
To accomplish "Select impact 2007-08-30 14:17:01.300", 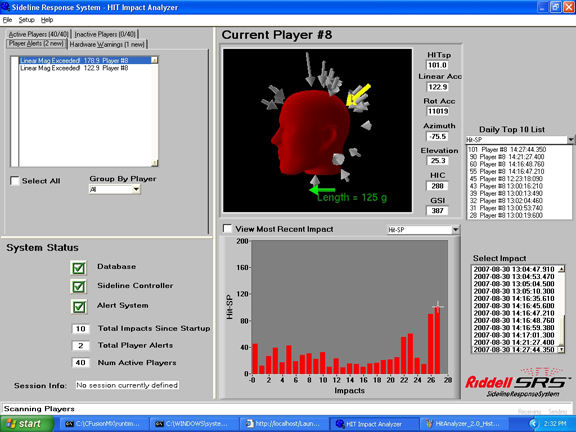I will [514, 335].
